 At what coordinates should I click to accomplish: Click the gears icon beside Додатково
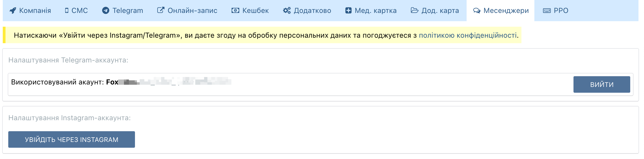click(287, 11)
